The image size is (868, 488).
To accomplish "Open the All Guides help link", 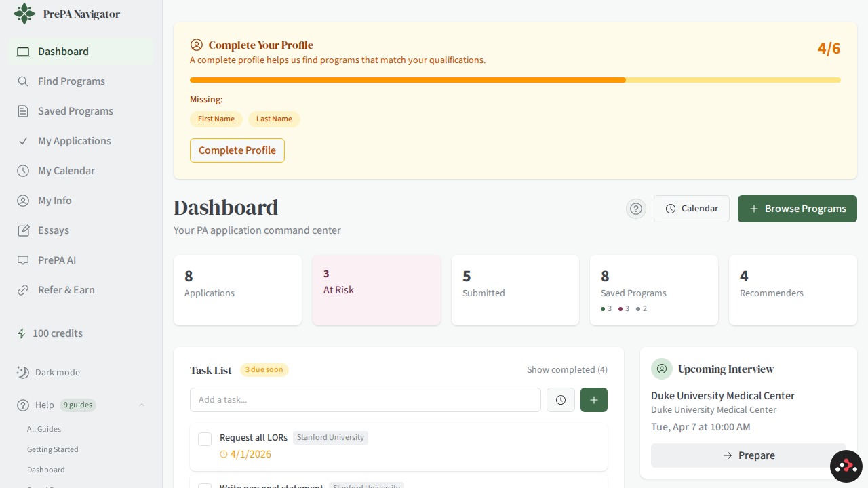I will click(x=44, y=429).
